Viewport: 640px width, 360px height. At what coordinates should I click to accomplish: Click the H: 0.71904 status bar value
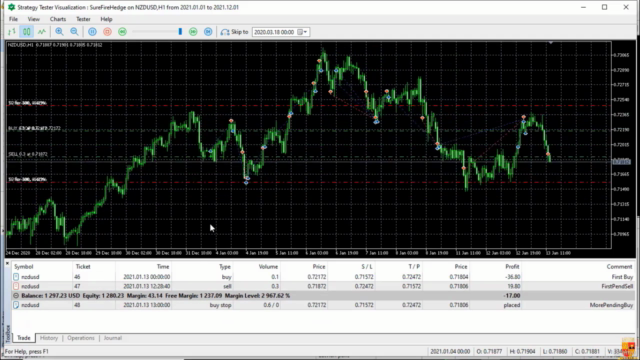click(x=522, y=351)
